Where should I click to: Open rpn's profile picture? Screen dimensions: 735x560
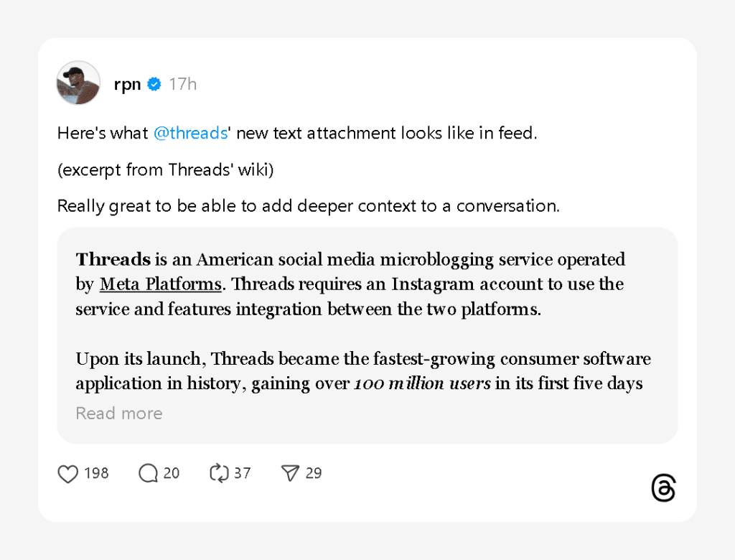(x=78, y=83)
